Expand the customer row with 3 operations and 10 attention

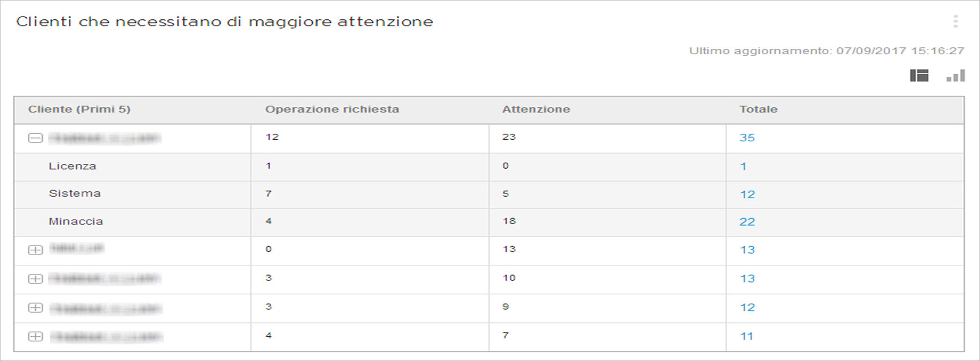tap(35, 279)
